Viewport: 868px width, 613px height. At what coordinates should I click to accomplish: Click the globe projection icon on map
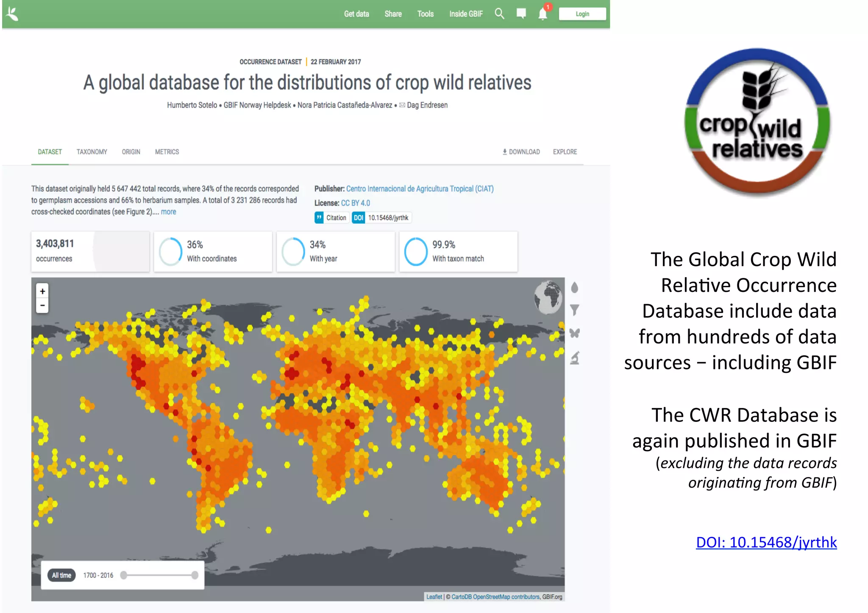tap(548, 297)
